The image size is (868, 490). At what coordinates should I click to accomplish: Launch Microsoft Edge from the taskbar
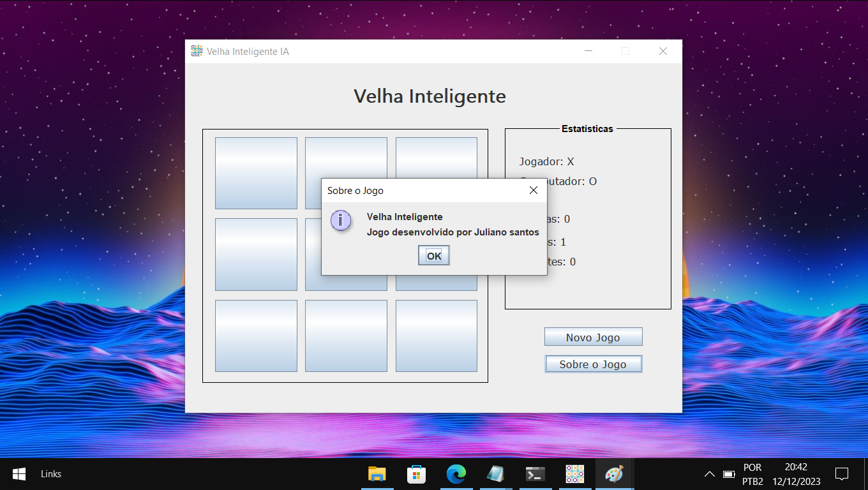tap(456, 474)
